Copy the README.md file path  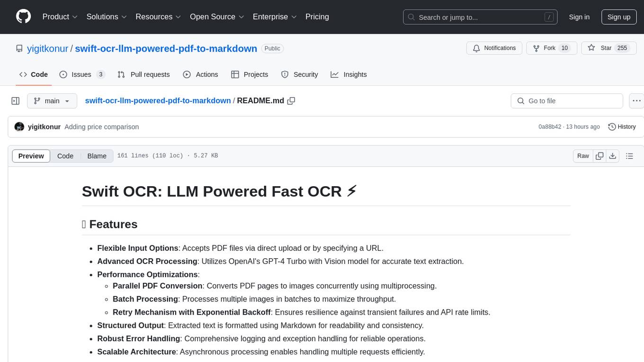click(x=291, y=100)
